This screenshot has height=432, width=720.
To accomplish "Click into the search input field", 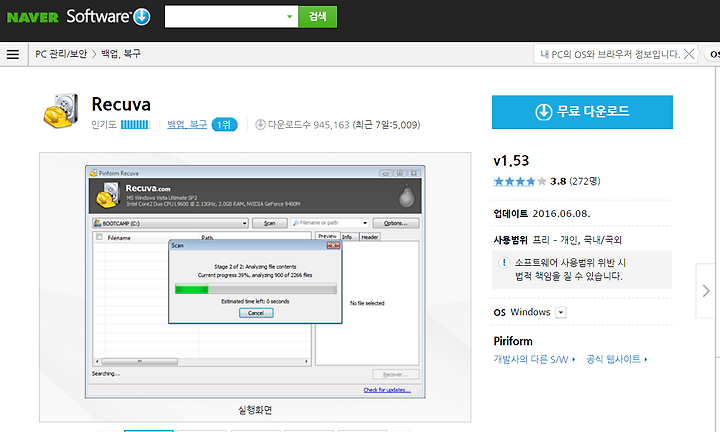I will (225, 17).
